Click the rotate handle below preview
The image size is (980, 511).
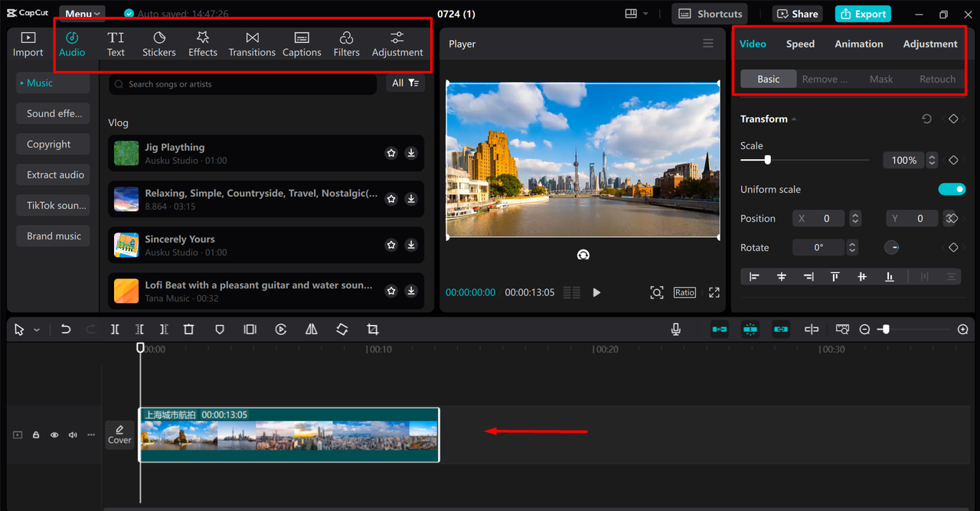[583, 255]
